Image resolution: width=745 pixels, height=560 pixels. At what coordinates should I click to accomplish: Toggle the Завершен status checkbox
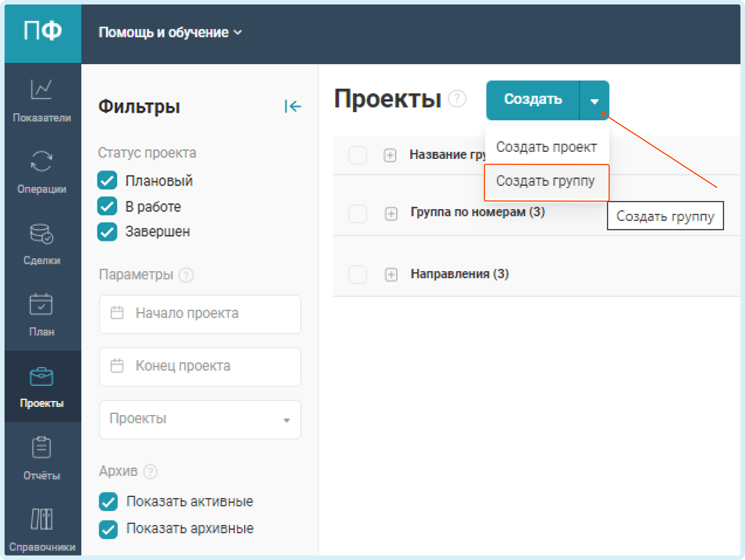point(107,232)
